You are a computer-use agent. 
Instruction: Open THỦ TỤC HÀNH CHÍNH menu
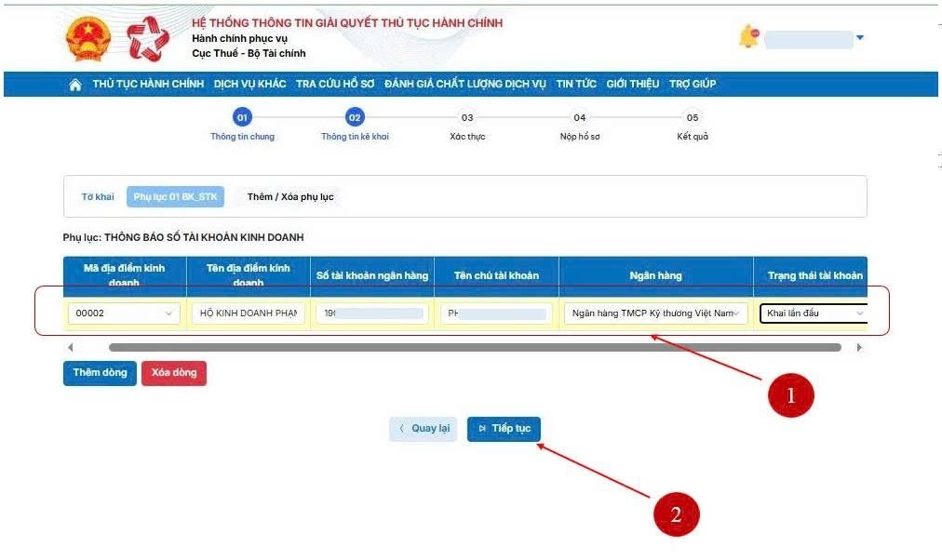point(148,85)
